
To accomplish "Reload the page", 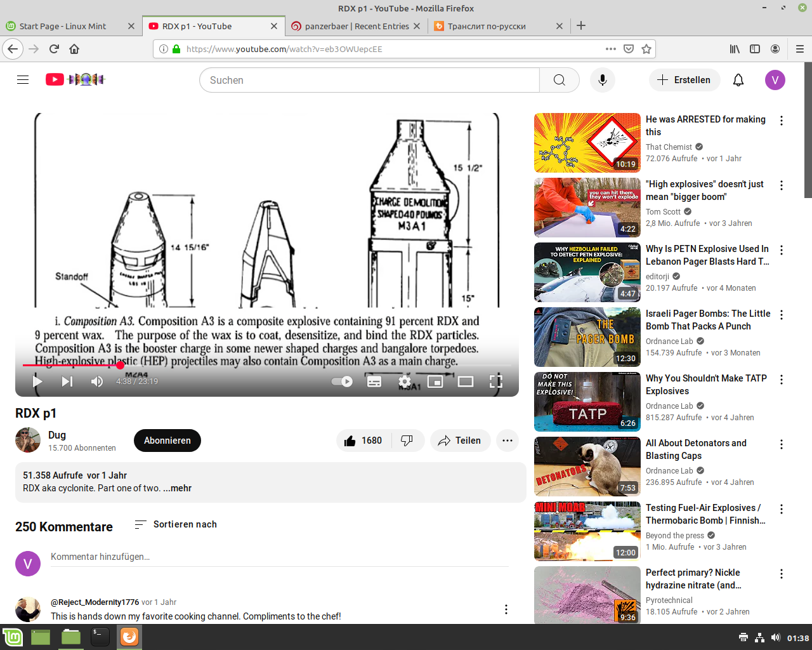I will point(54,49).
